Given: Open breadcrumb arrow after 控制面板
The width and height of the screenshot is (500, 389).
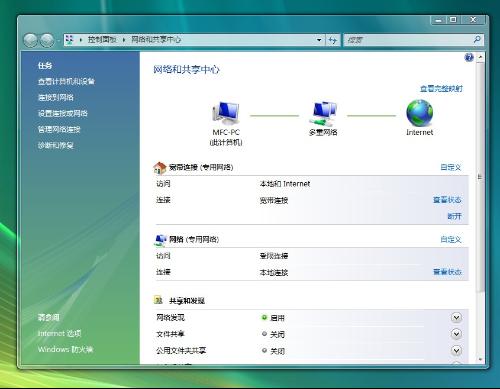Looking at the screenshot, I should (124, 40).
